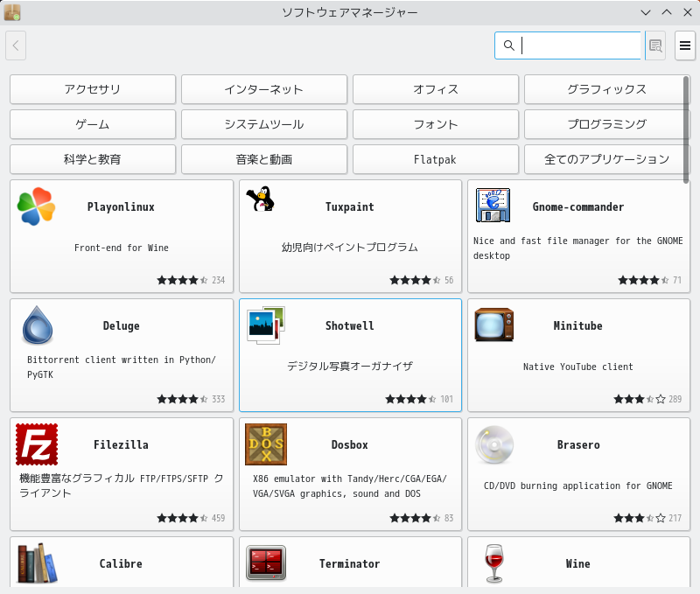
Task: Select the Brasero app title
Action: tap(578, 445)
